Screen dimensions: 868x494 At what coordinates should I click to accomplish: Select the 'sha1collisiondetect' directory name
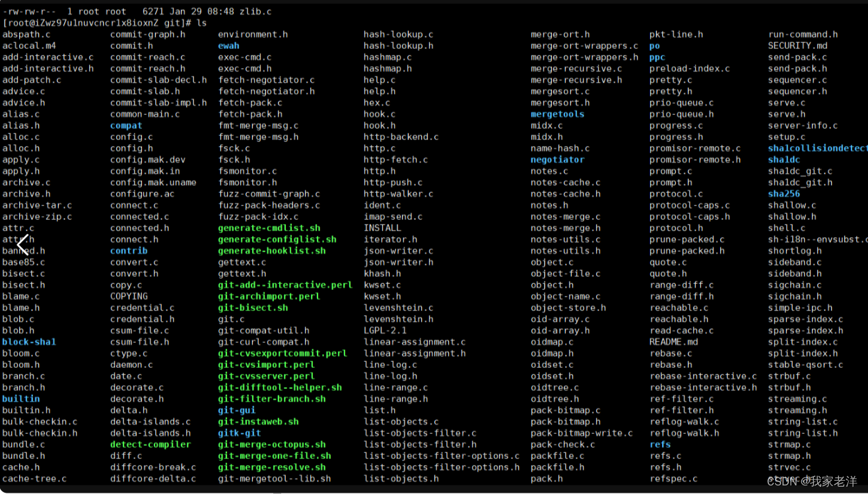coord(818,149)
